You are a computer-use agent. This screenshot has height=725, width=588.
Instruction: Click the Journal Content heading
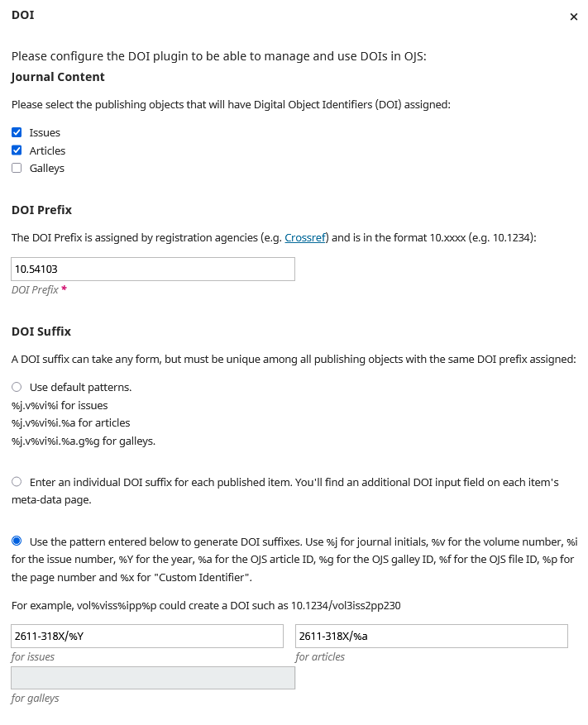58,77
